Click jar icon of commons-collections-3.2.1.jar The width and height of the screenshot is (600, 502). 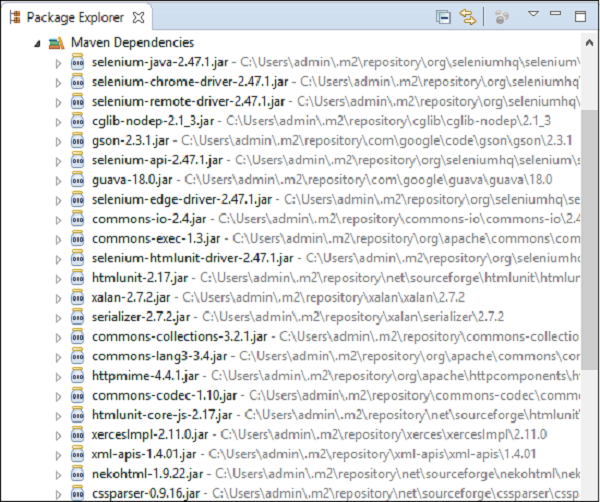[78, 336]
